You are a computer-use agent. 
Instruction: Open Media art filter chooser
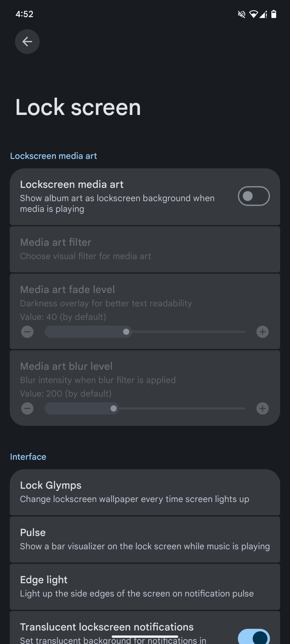point(145,249)
